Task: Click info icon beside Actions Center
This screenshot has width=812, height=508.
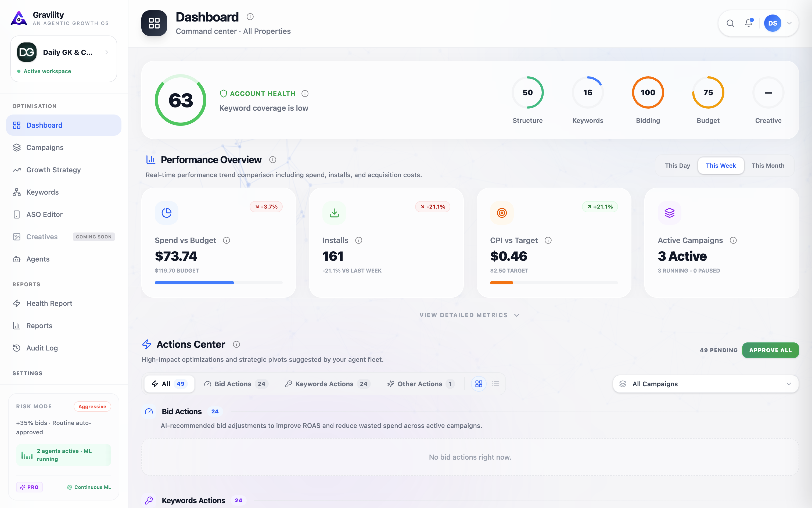Action: 236,344
